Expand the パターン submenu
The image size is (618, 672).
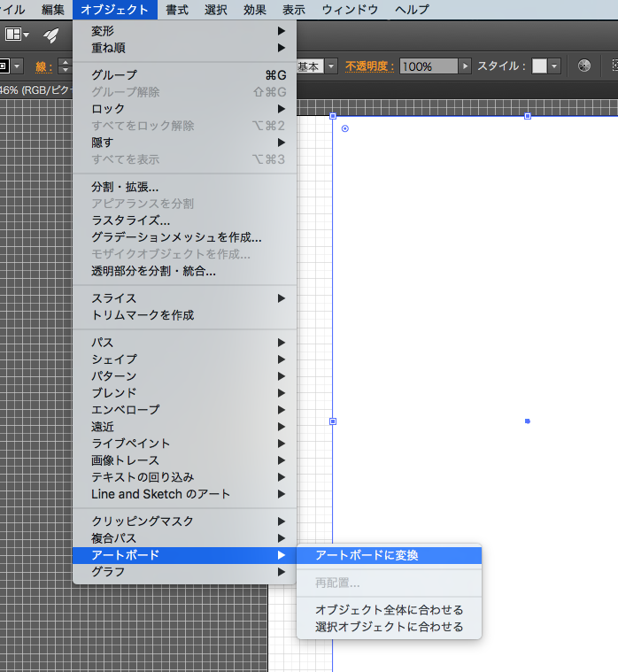pyautogui.click(x=185, y=376)
